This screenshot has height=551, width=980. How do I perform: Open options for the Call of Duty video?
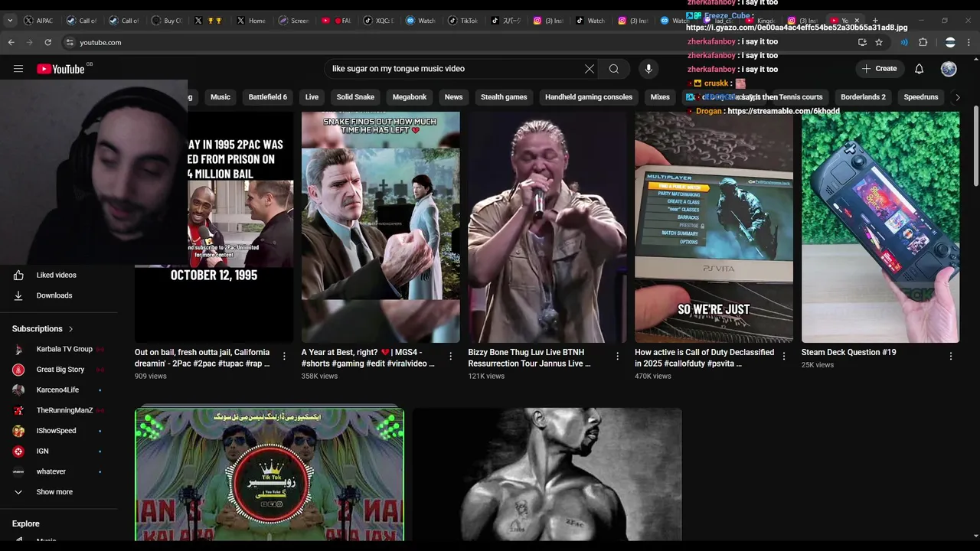pyautogui.click(x=784, y=356)
